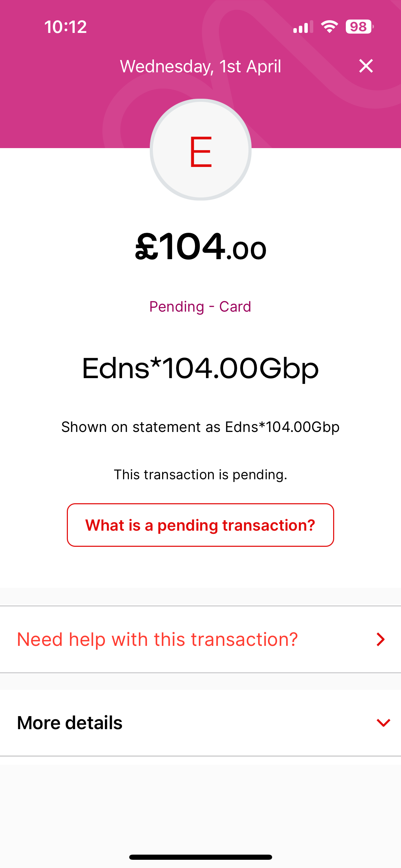This screenshot has width=401, height=868.
Task: Tap the home indicator bar at bottom
Action: click(x=200, y=857)
